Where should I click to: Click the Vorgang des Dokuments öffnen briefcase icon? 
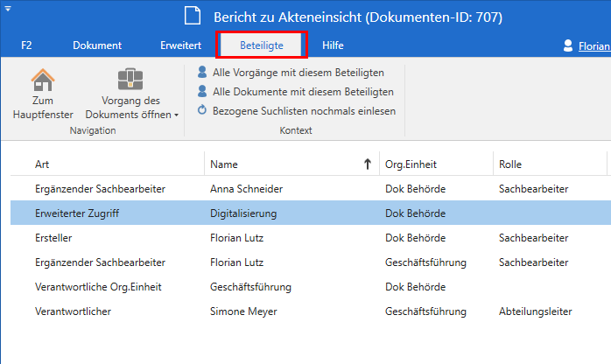click(x=130, y=79)
